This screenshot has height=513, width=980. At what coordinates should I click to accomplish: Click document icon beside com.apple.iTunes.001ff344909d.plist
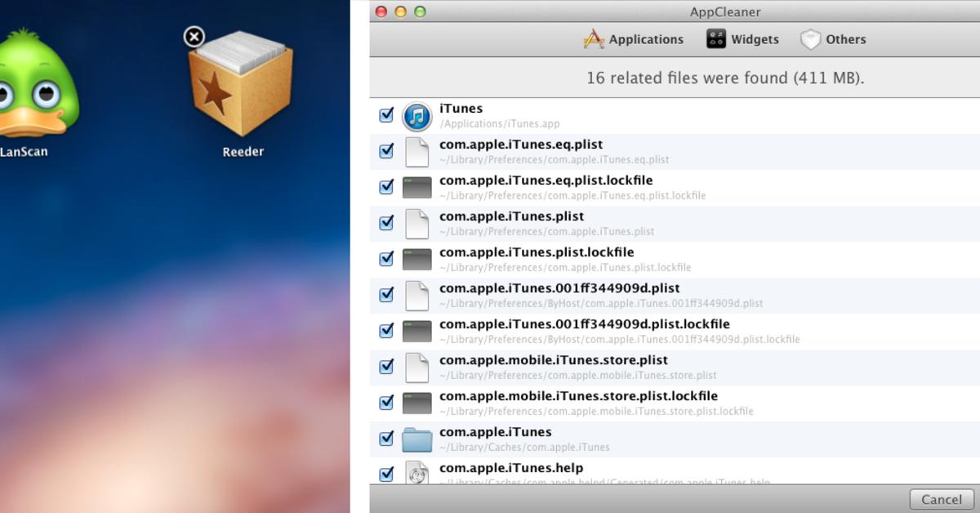416,296
